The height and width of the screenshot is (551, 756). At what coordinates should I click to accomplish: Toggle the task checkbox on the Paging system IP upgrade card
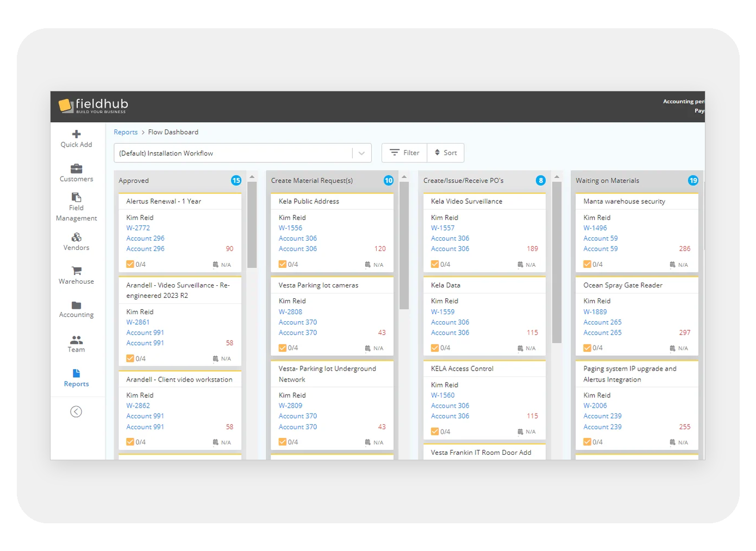pyautogui.click(x=587, y=442)
